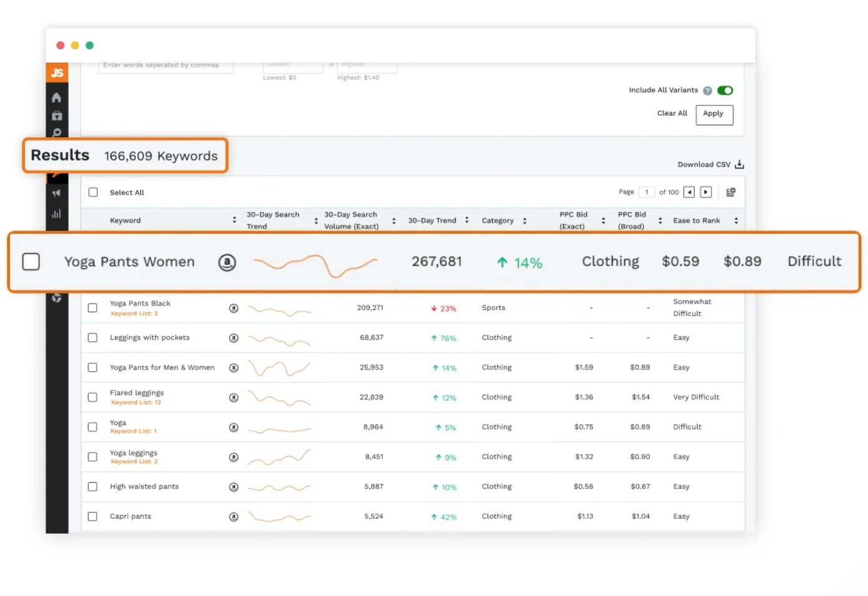Sort by the Keyword column arrows
The image size is (868, 596).
tap(234, 220)
